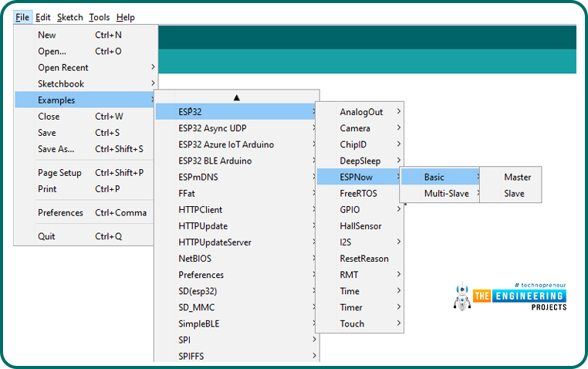Open the ResetReason example
The height and width of the screenshot is (369, 588).
pos(360,259)
